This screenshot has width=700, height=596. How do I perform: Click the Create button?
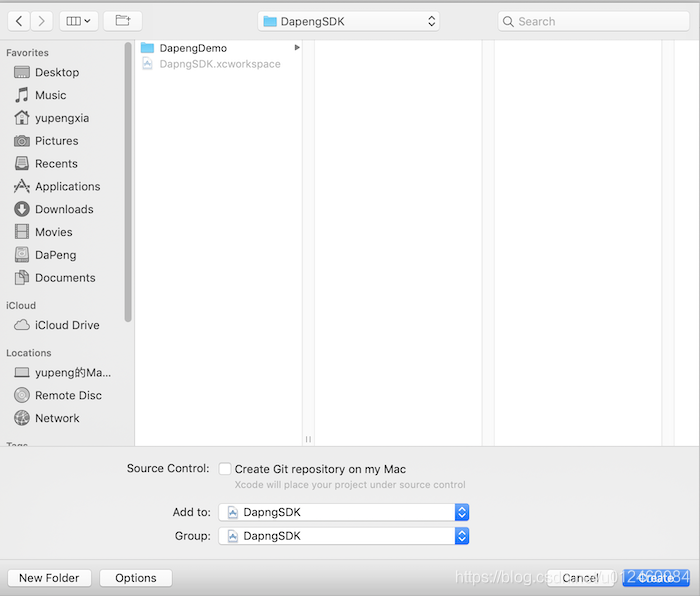tap(656, 578)
